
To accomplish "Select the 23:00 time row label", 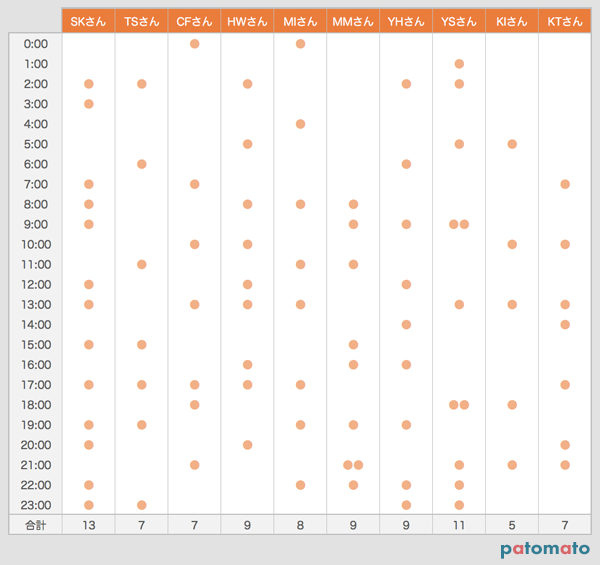I will coord(36,505).
